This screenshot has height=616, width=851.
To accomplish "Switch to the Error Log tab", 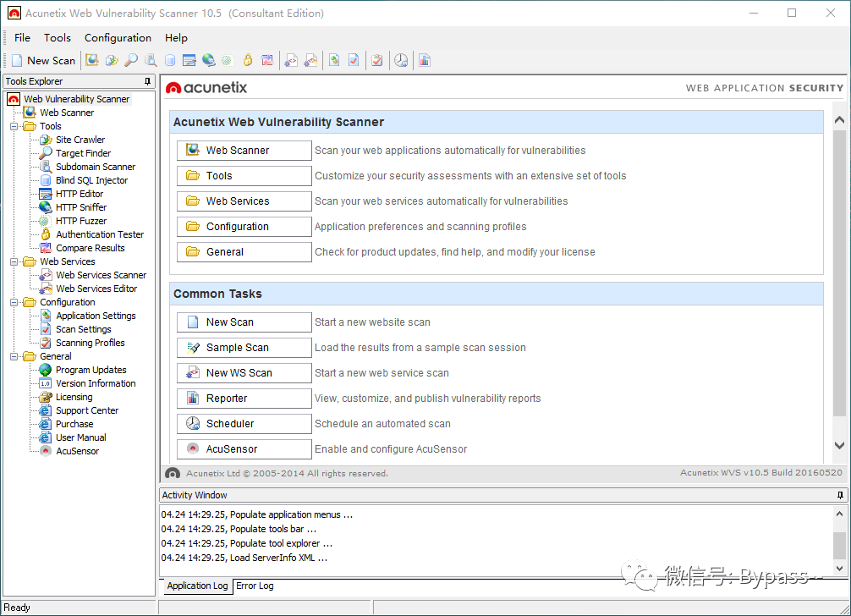I will (255, 586).
